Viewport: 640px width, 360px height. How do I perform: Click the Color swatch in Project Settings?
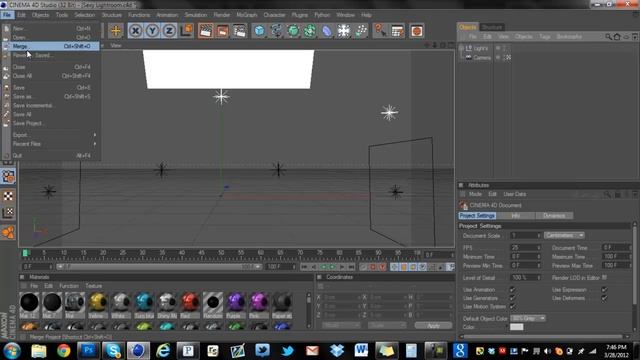coord(517,327)
